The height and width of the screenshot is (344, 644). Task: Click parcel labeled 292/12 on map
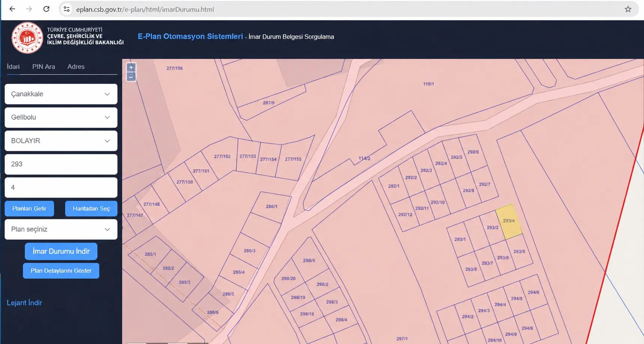pyautogui.click(x=405, y=214)
